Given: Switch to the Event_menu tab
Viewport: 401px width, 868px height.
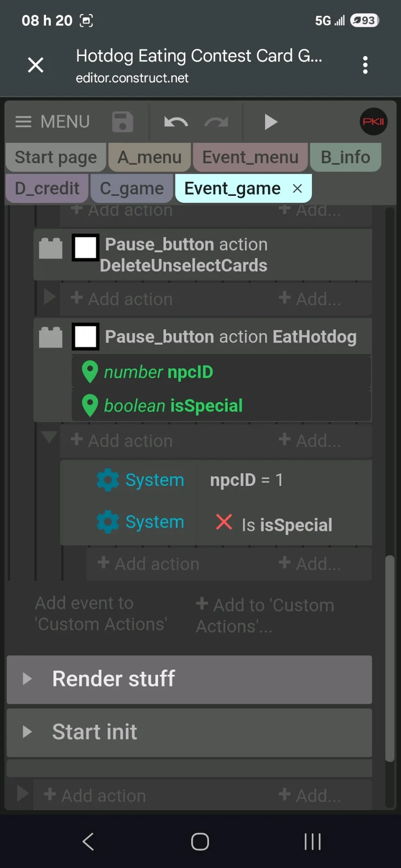Looking at the screenshot, I should tap(250, 157).
